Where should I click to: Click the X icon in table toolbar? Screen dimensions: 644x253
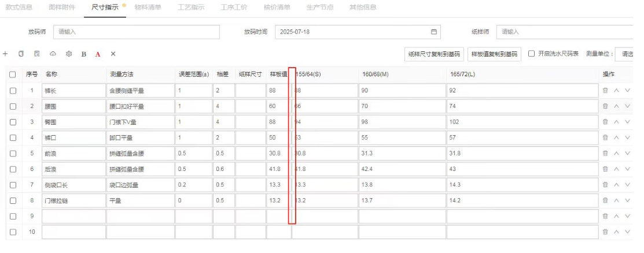[x=113, y=54]
